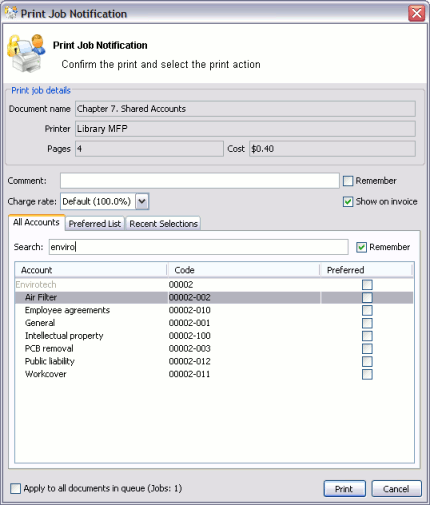Open the Preferred List tab

(x=95, y=224)
